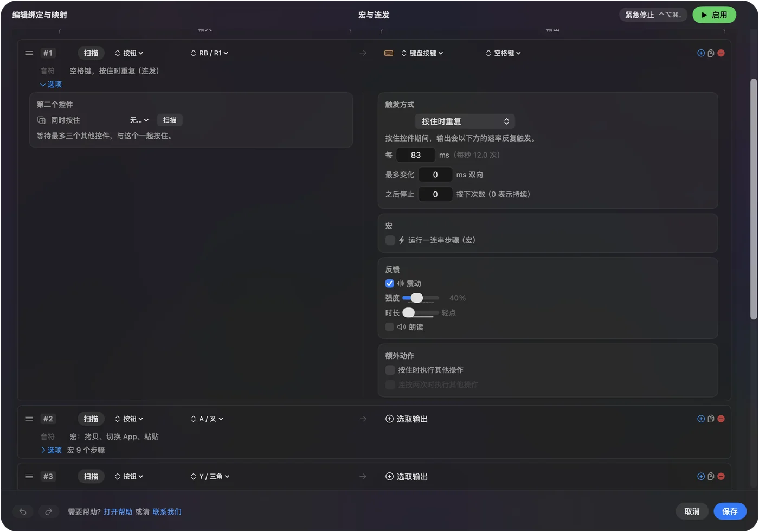Click the drag handle icon of row #1
Viewport: 759px width, 532px height.
coord(29,53)
